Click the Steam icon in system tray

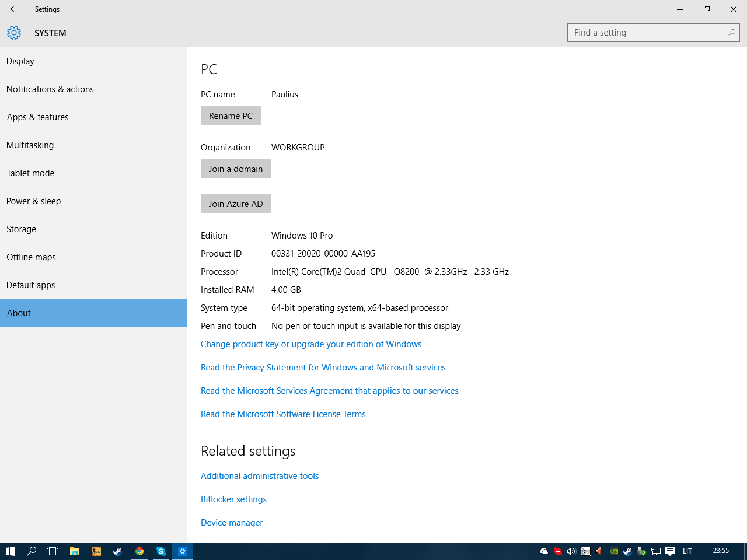627,551
